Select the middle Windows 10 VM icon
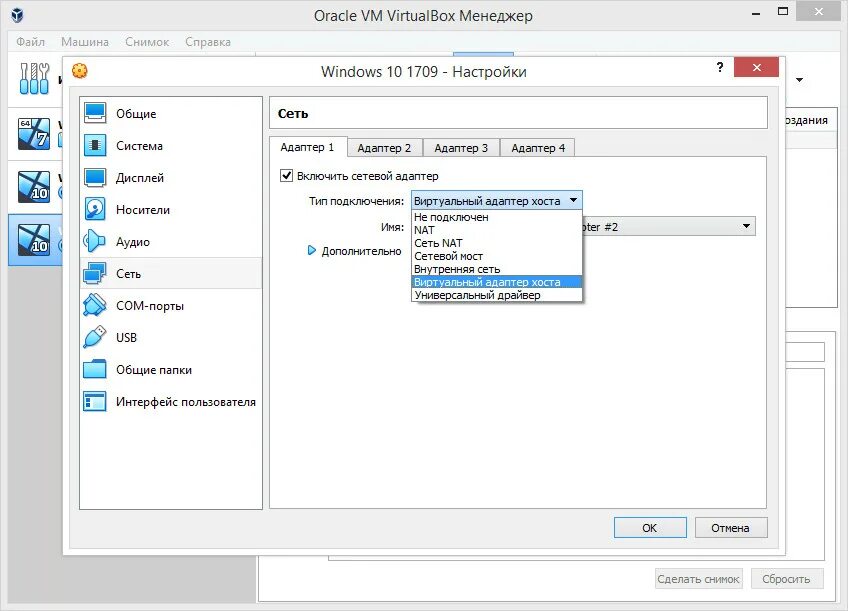848x611 pixels. [x=34, y=187]
